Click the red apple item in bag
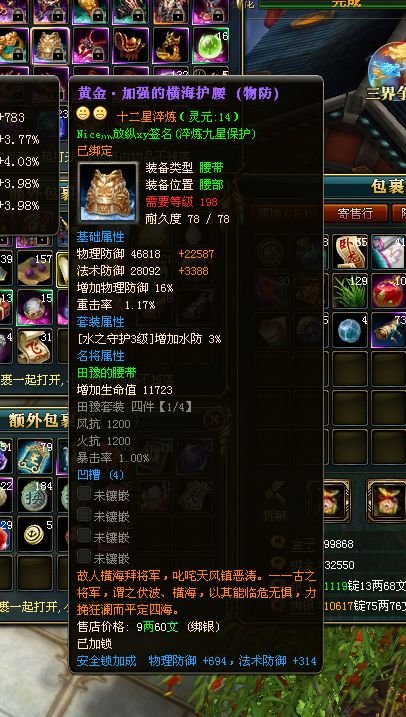The height and width of the screenshot is (717, 406). click(x=389, y=291)
